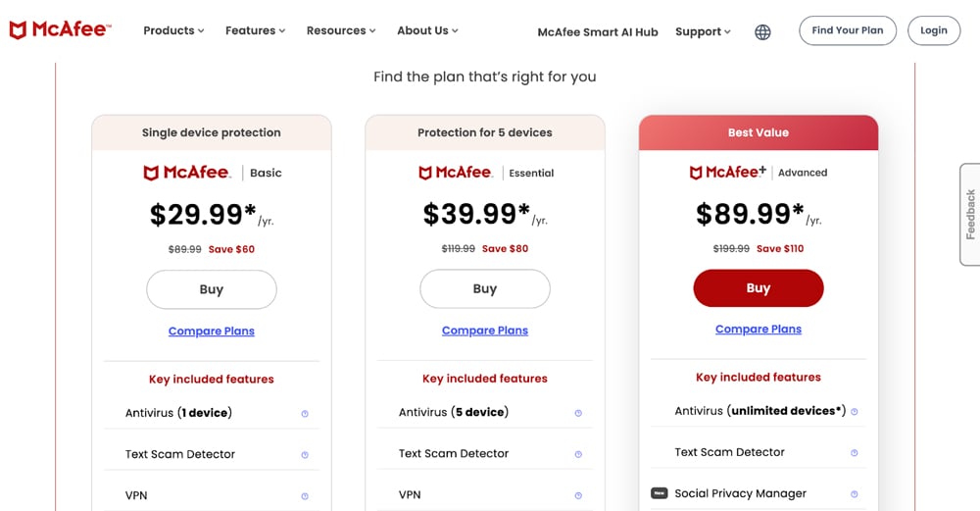Click info icon for Advanced plan Text Scam Detector
Viewport: 980px width, 511px height.
[x=855, y=453]
